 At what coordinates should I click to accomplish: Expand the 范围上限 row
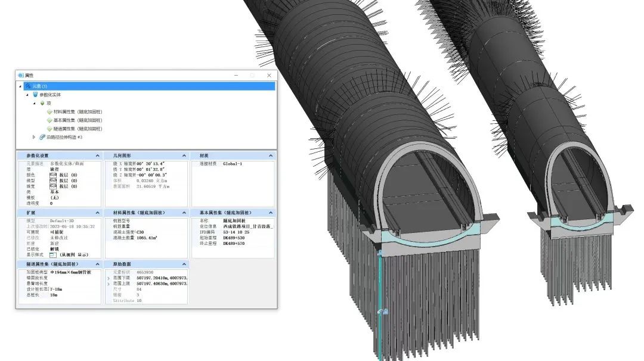tap(109, 284)
